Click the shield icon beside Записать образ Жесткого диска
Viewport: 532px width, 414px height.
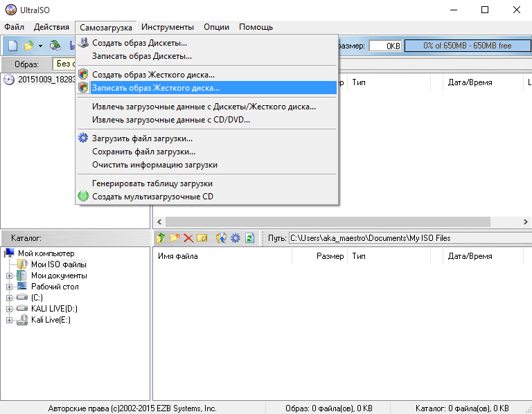(x=83, y=87)
